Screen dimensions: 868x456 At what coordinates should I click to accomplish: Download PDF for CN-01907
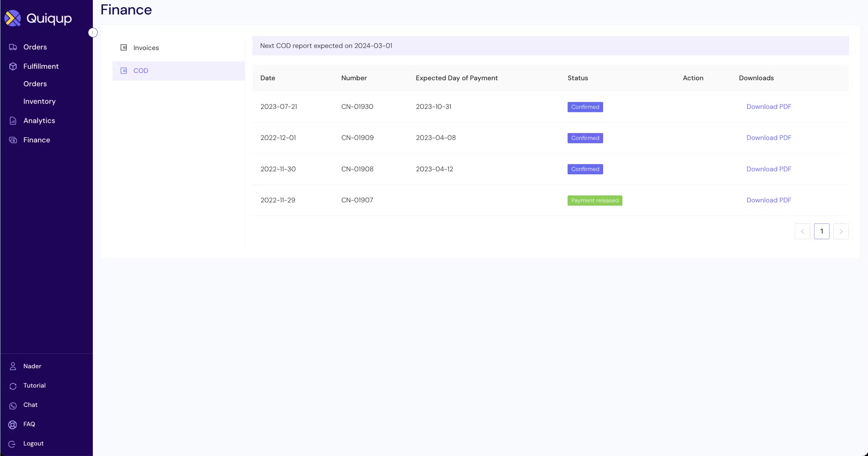pyautogui.click(x=769, y=200)
